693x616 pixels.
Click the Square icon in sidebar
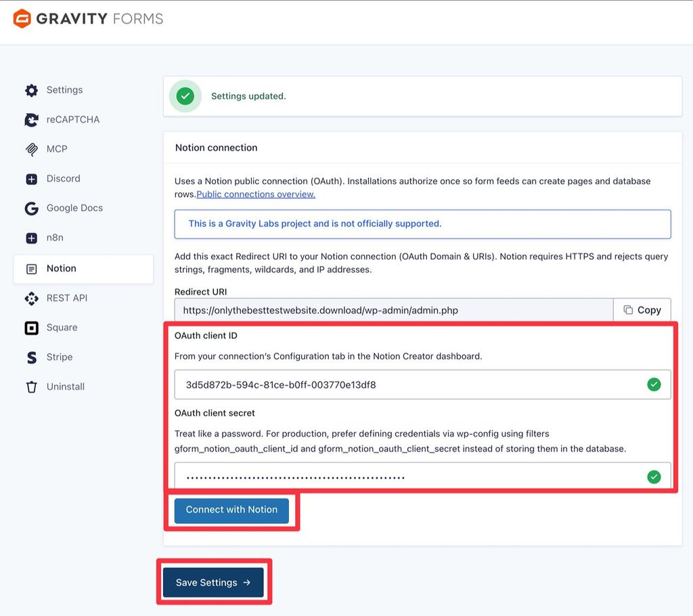coord(31,328)
